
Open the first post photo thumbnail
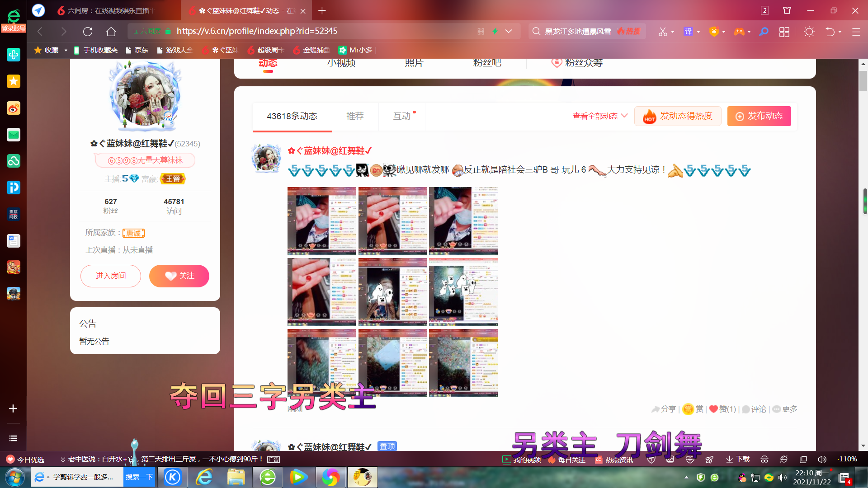tap(321, 221)
